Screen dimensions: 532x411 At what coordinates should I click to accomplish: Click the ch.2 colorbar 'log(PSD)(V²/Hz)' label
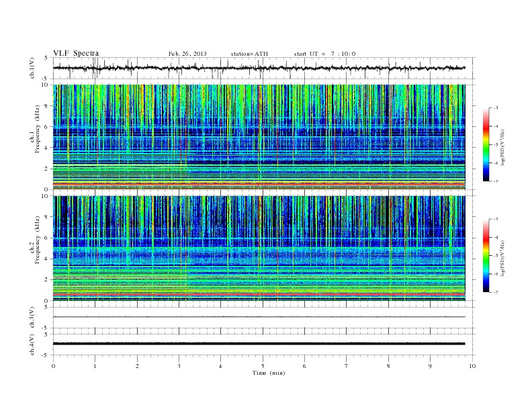502,258
